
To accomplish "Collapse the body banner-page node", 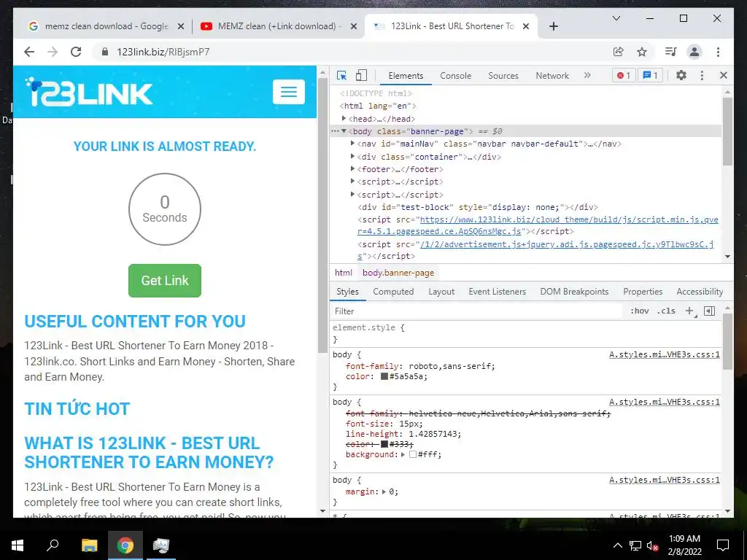I will (344, 131).
